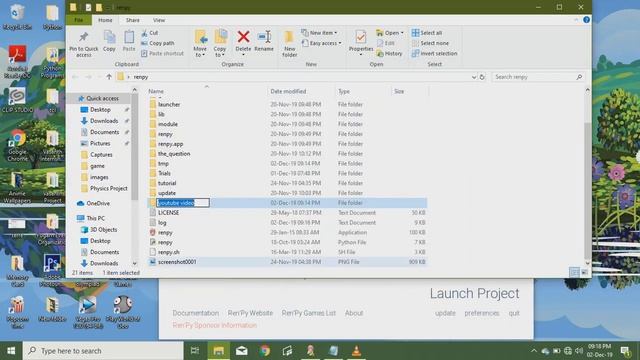Screen dimensions: 640x360
Task: Switch to details view layout icon
Action: (574, 272)
